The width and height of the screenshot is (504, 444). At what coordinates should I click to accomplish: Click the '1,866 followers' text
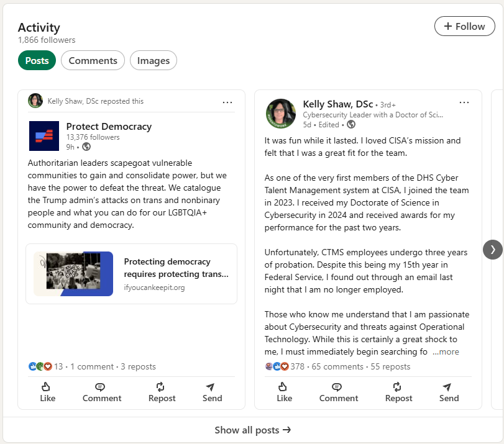(47, 40)
